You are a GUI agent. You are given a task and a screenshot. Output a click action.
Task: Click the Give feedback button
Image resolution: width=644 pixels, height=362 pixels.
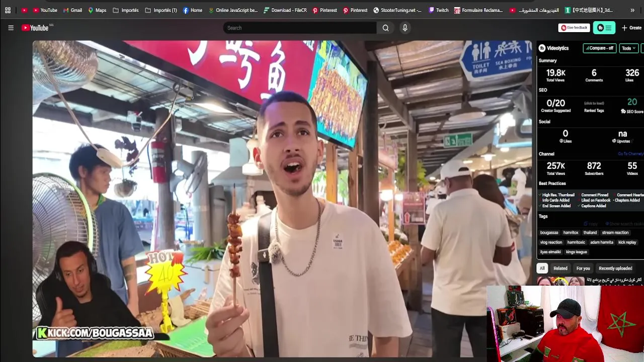pyautogui.click(x=574, y=28)
